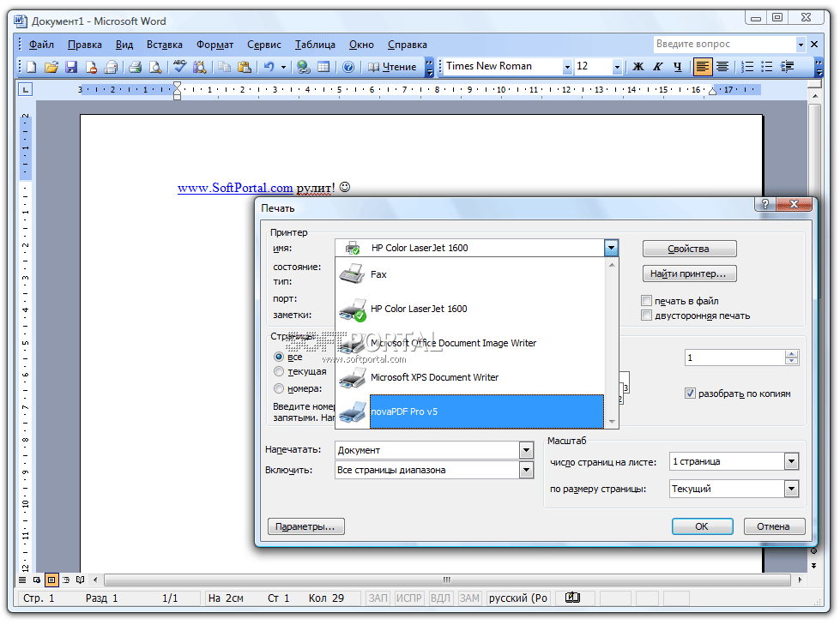This screenshot has height=625, width=840.
Task: Save document with the floppy disk icon
Action: (x=70, y=66)
